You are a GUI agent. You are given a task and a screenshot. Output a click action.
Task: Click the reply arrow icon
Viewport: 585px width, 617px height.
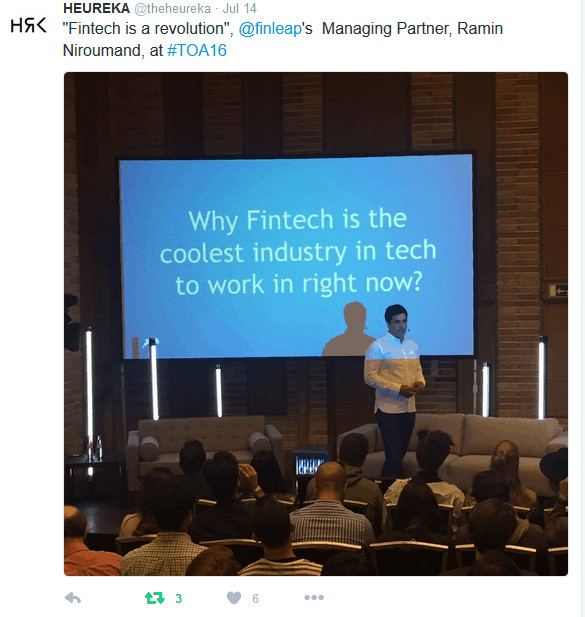click(x=73, y=598)
